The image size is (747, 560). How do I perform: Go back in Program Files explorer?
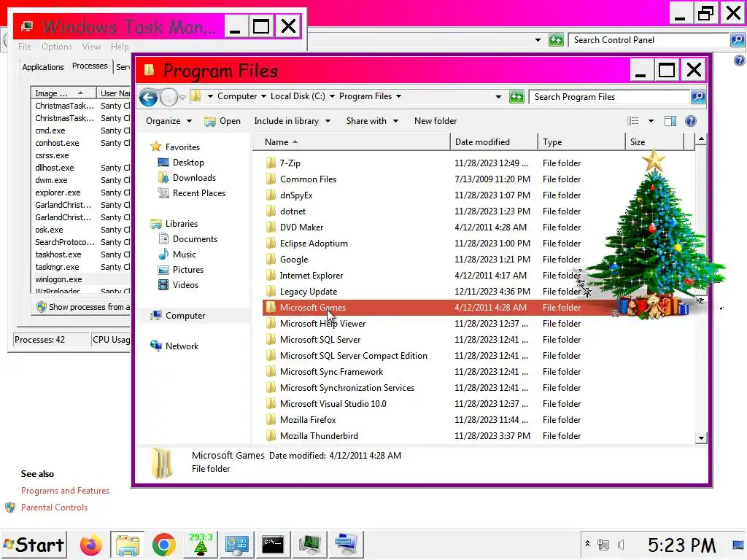click(148, 98)
